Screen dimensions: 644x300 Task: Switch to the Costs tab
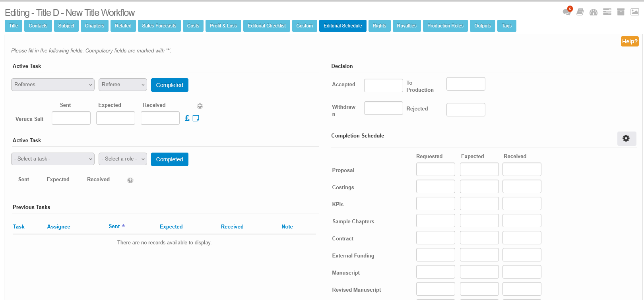coord(193,26)
